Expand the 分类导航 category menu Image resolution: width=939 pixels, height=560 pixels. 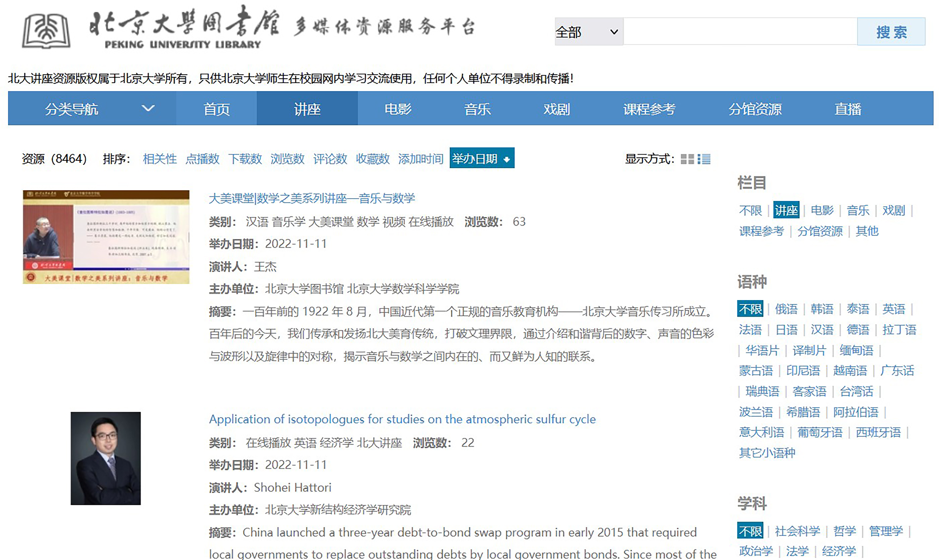pos(100,109)
